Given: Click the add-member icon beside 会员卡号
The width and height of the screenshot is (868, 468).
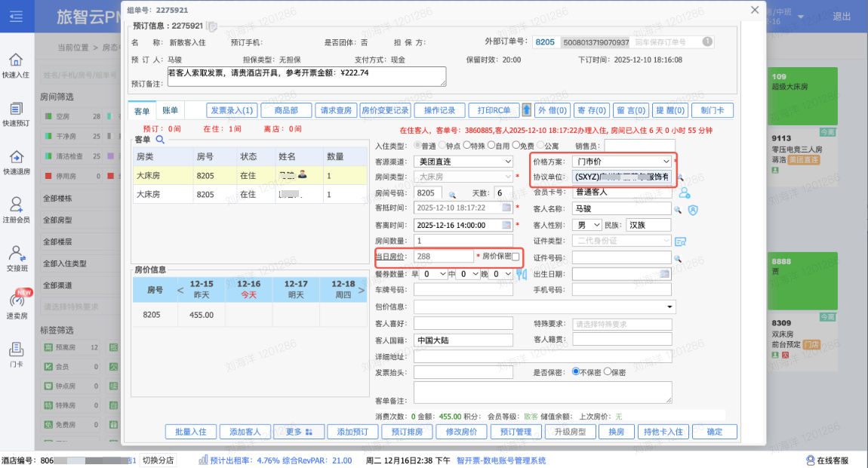Looking at the screenshot, I should click(x=685, y=193).
